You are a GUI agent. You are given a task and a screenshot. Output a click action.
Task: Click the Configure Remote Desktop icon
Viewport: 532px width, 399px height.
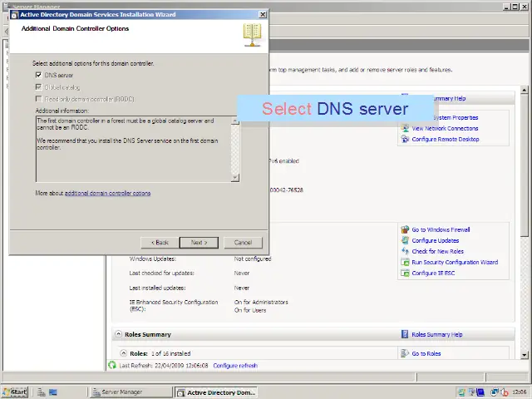tap(405, 139)
